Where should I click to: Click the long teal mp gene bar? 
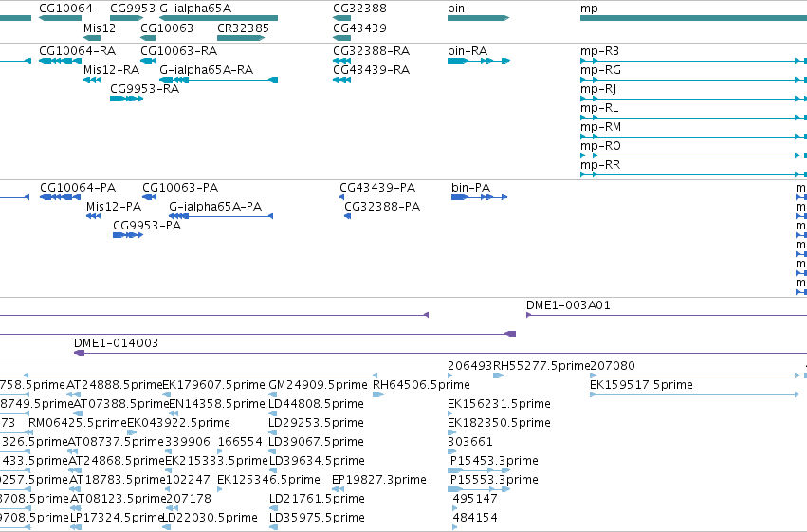click(693, 18)
